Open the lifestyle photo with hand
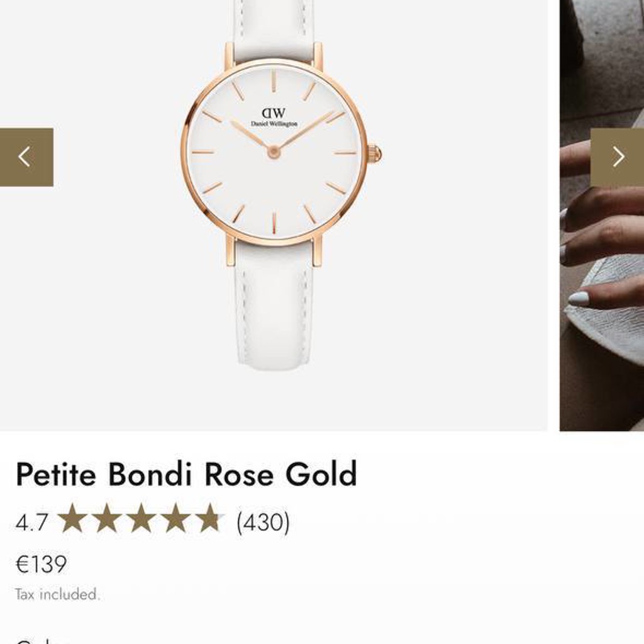Screen dimensions: 644x644 (x=602, y=215)
